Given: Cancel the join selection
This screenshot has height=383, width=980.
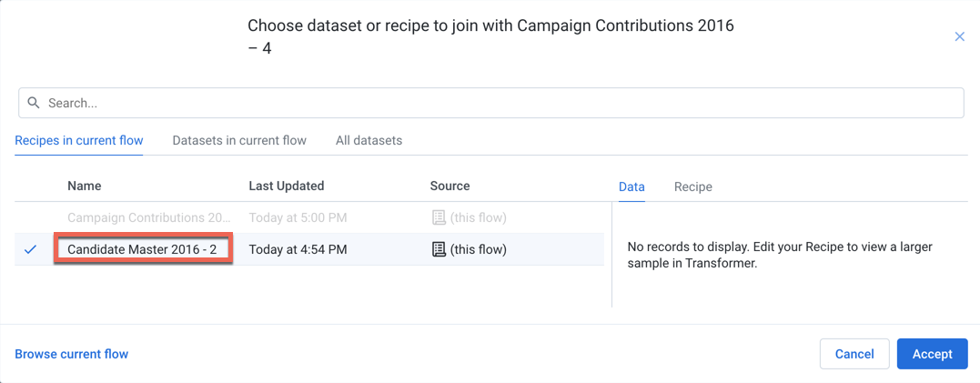Looking at the screenshot, I should click(854, 354).
